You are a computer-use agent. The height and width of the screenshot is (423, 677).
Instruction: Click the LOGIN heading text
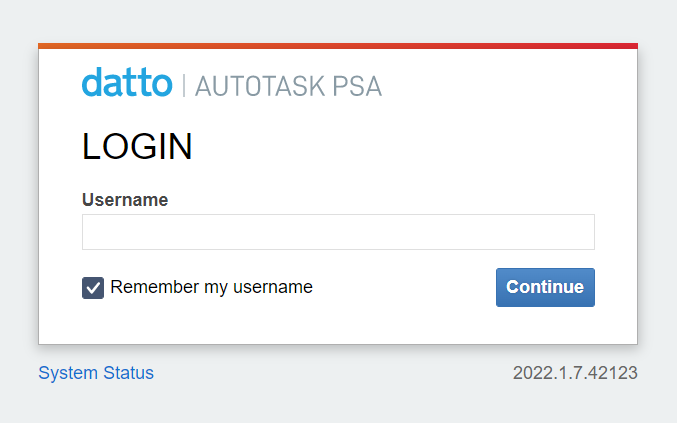tap(137, 147)
